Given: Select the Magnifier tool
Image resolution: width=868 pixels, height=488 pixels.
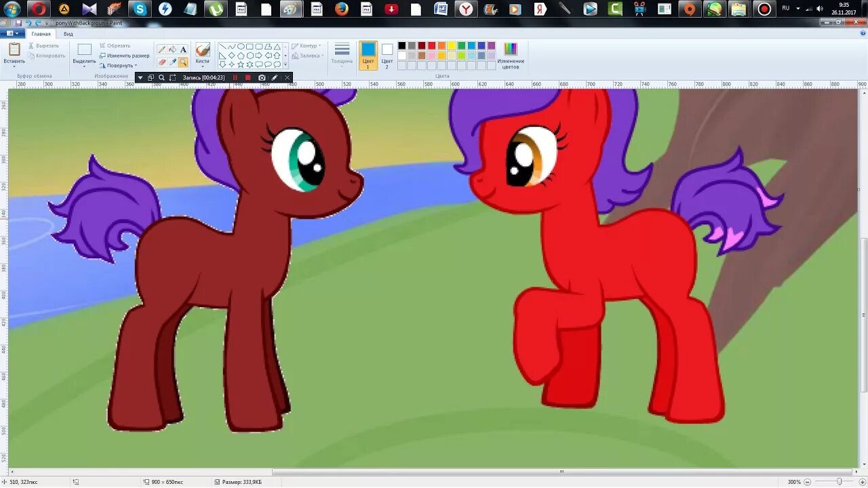Looking at the screenshot, I should coord(183,62).
